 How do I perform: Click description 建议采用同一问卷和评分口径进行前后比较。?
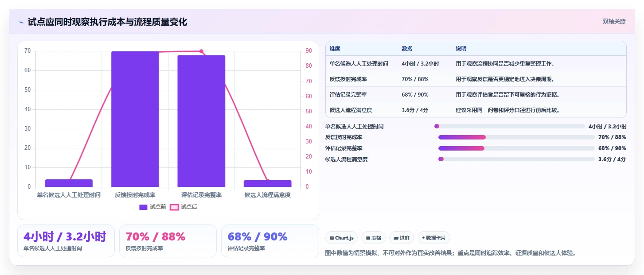[x=508, y=110]
